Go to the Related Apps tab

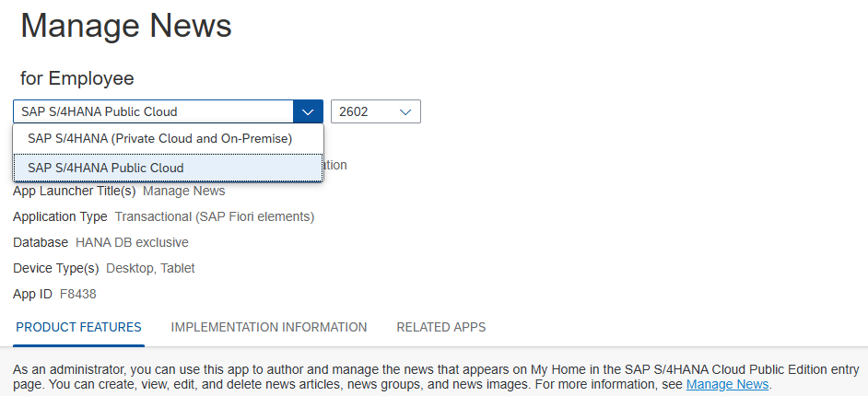click(x=440, y=327)
